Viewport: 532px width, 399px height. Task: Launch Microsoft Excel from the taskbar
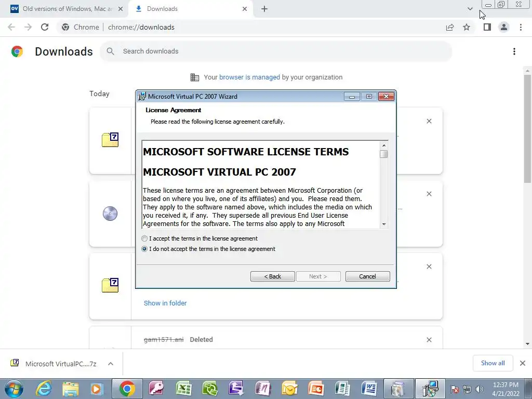(x=183, y=389)
